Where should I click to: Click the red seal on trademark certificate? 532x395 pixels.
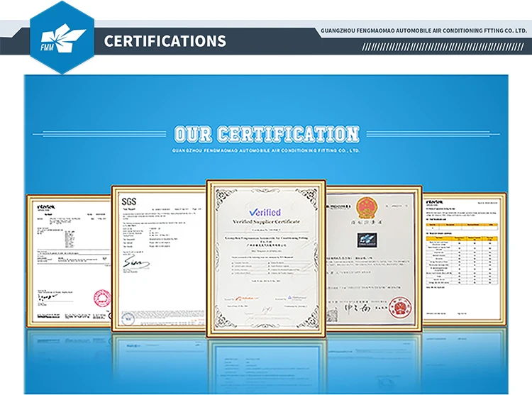[400, 308]
